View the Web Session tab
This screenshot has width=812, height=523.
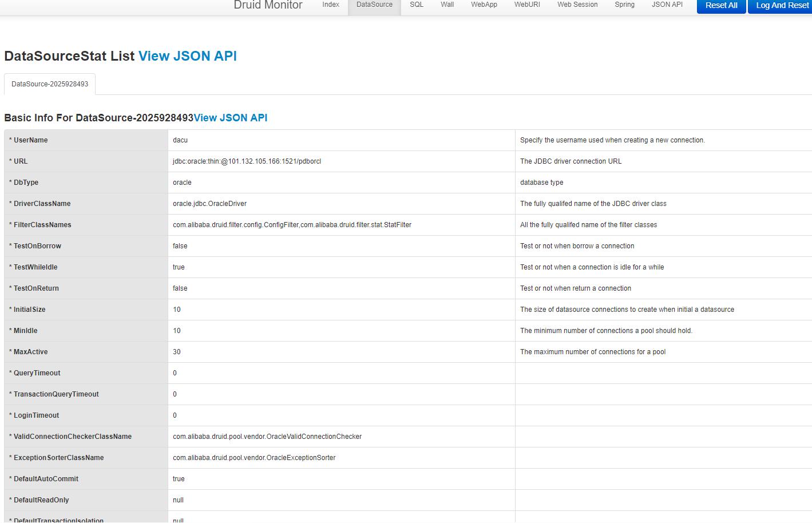[x=577, y=5]
